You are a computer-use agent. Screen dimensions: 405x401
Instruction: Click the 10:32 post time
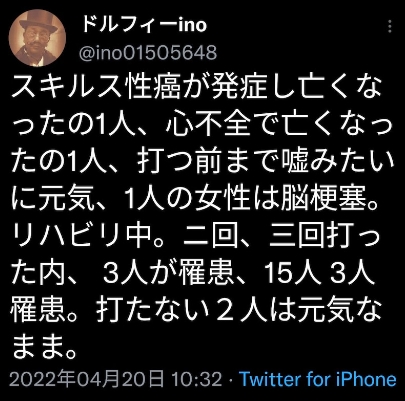pos(197,379)
